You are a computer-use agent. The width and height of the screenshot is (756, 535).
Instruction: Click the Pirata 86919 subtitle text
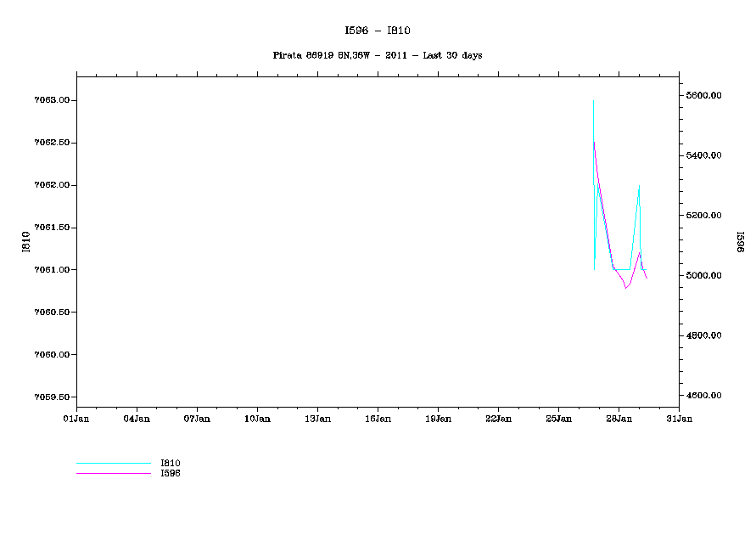(378, 55)
